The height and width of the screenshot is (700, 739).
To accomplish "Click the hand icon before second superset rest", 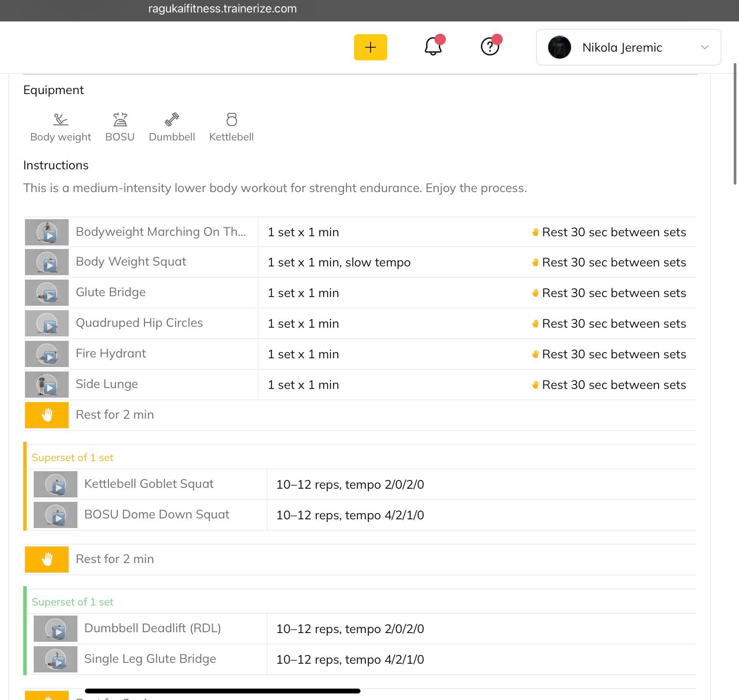I will click(47, 560).
